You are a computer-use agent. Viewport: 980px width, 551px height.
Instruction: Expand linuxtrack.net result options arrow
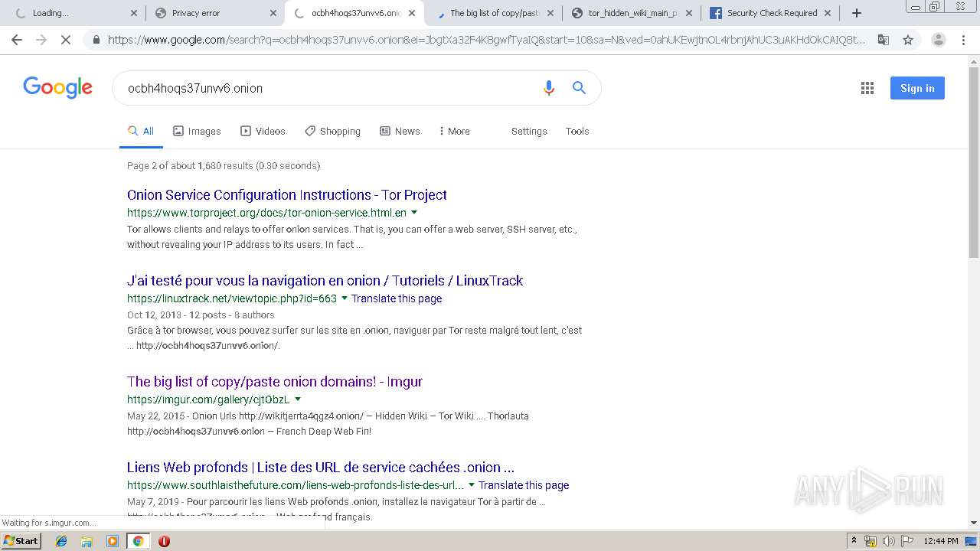(x=345, y=298)
